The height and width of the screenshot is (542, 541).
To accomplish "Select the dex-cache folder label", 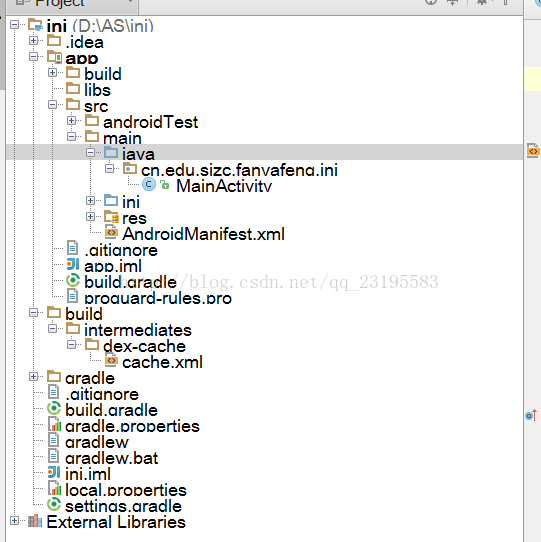I will (x=144, y=346).
